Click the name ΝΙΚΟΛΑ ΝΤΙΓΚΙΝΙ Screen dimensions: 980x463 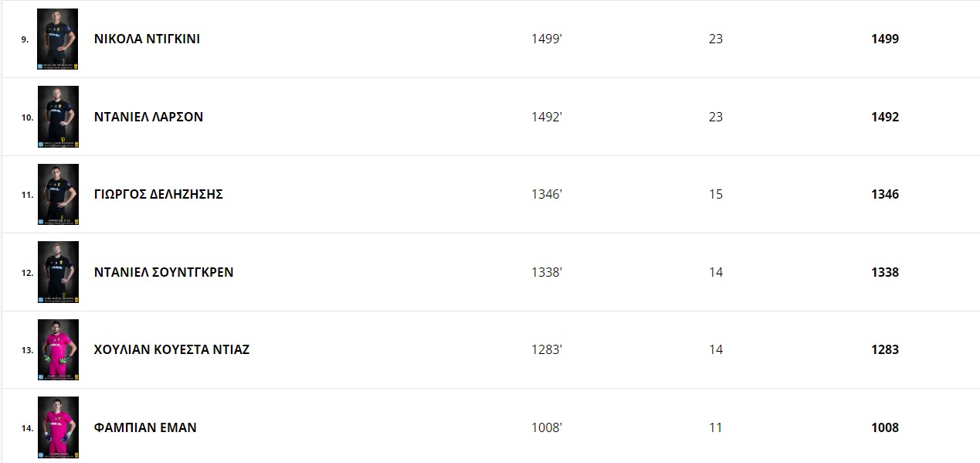tap(147, 39)
